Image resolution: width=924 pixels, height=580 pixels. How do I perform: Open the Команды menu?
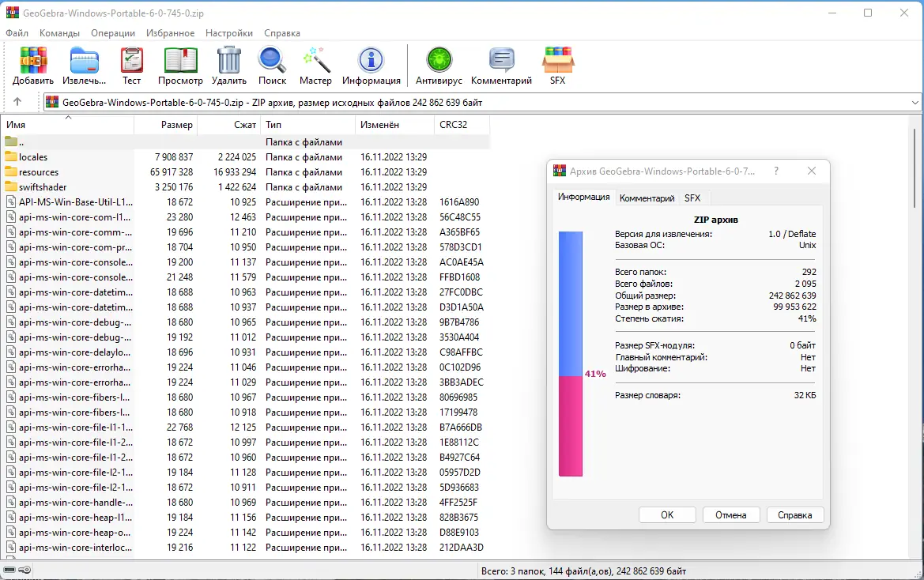click(59, 33)
